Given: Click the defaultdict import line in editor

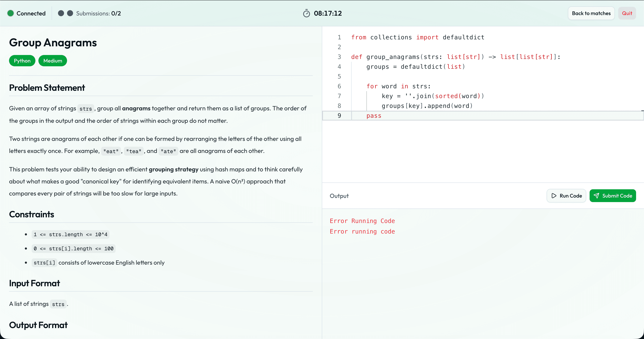Looking at the screenshot, I should click(418, 37).
